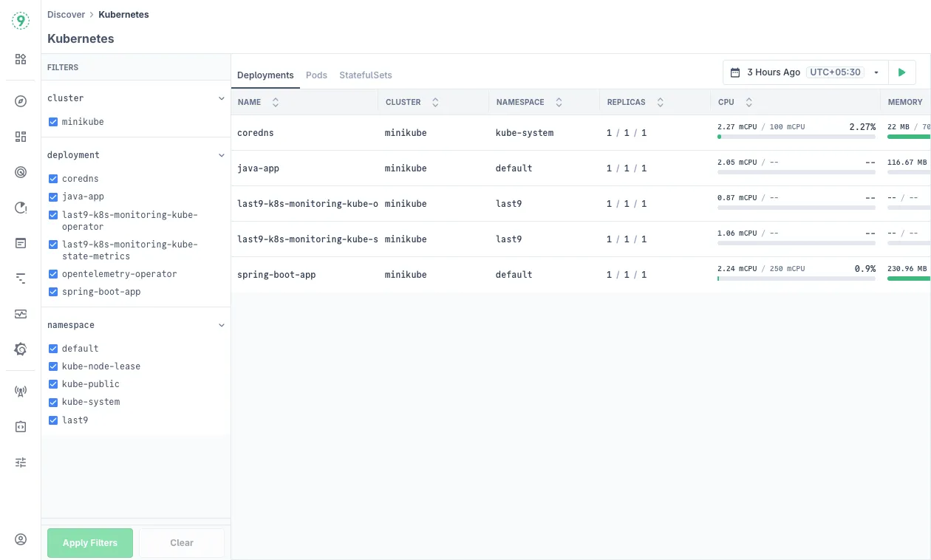Open the antenna broadcast icon in sidebar
Screen dimensions: 931x560
pyautogui.click(x=21, y=392)
